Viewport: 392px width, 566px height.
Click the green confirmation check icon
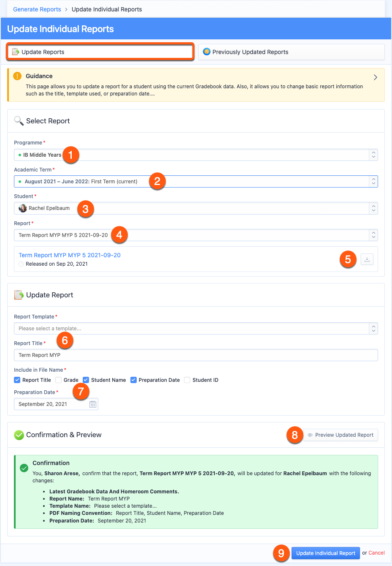tap(24, 468)
